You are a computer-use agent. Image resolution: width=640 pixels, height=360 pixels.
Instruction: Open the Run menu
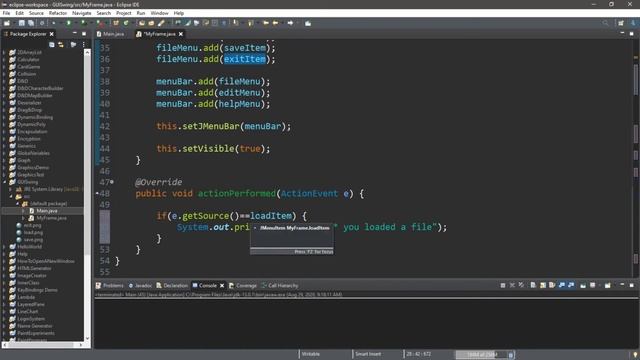[x=141, y=13]
